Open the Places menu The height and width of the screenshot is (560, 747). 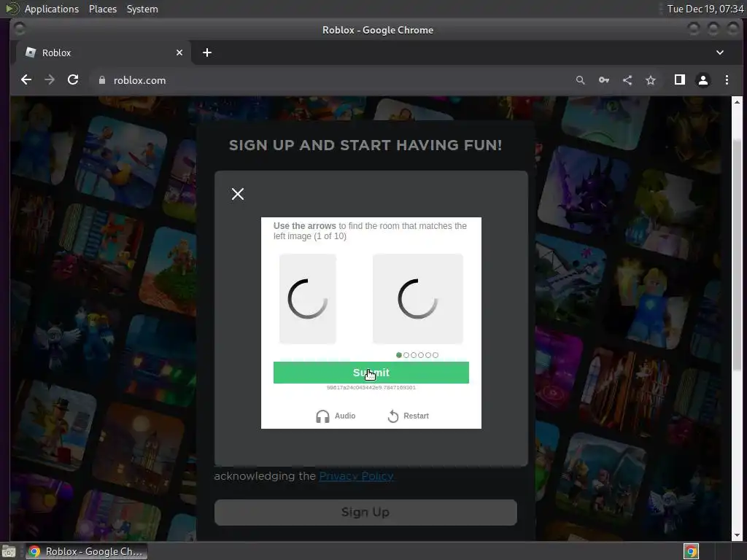(102, 9)
